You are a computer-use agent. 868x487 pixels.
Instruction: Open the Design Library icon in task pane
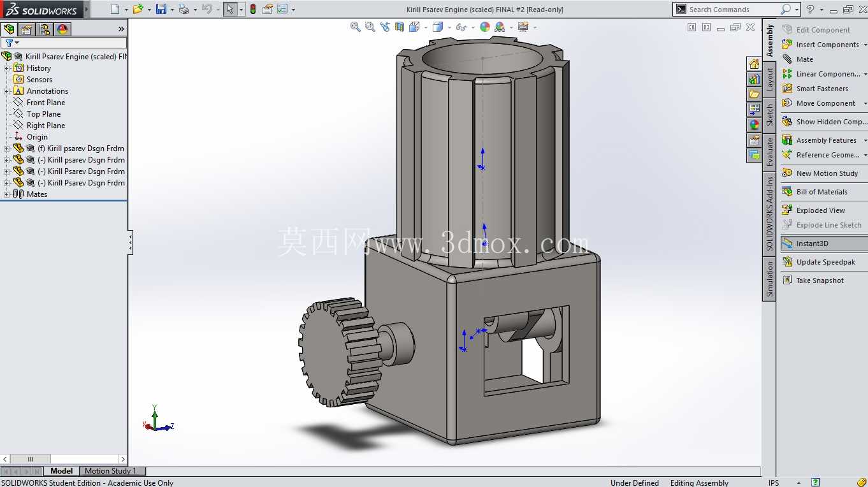point(755,79)
